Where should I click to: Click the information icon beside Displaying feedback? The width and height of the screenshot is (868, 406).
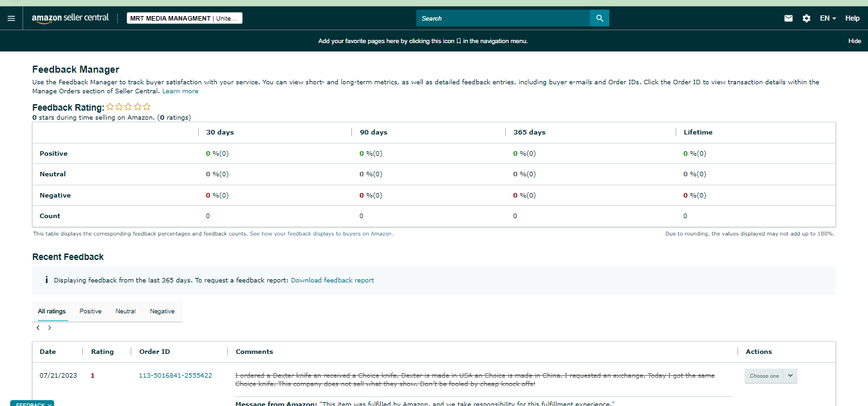click(x=46, y=280)
